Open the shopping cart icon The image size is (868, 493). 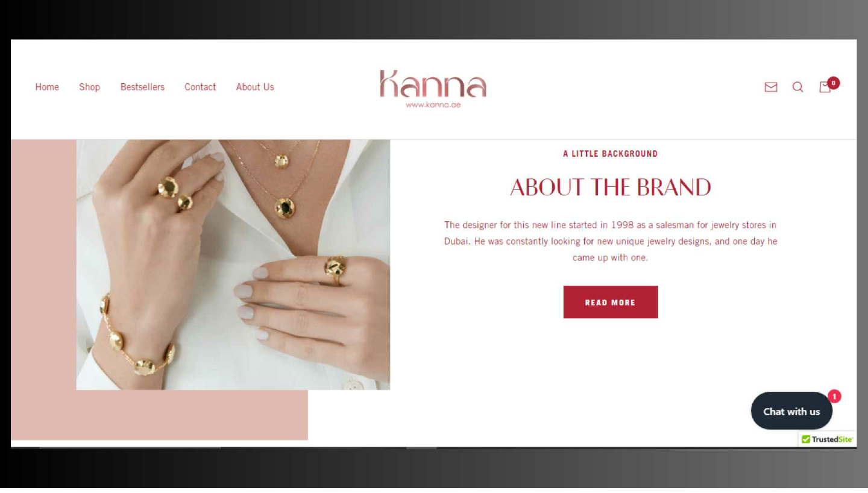point(824,87)
